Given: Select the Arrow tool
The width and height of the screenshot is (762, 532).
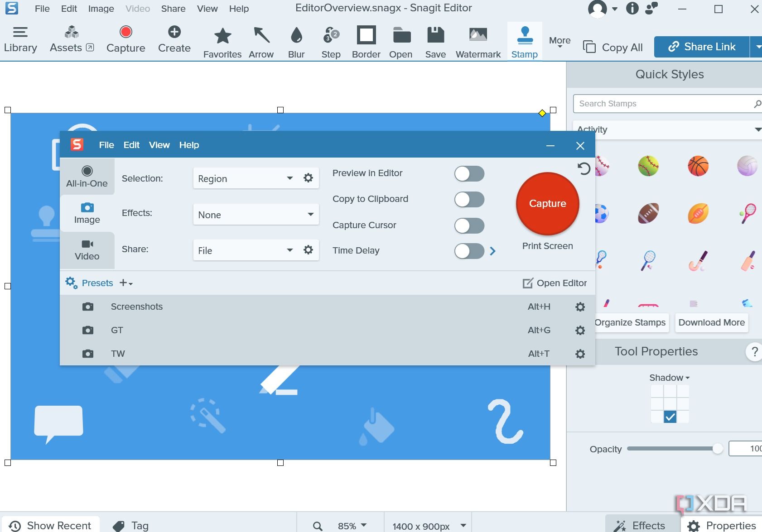Looking at the screenshot, I should [x=261, y=41].
